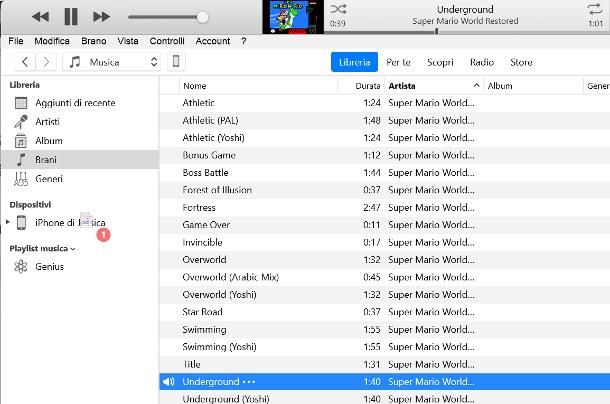This screenshot has width=610, height=404.
Task: Click the now playing title Underground
Action: click(465, 9)
